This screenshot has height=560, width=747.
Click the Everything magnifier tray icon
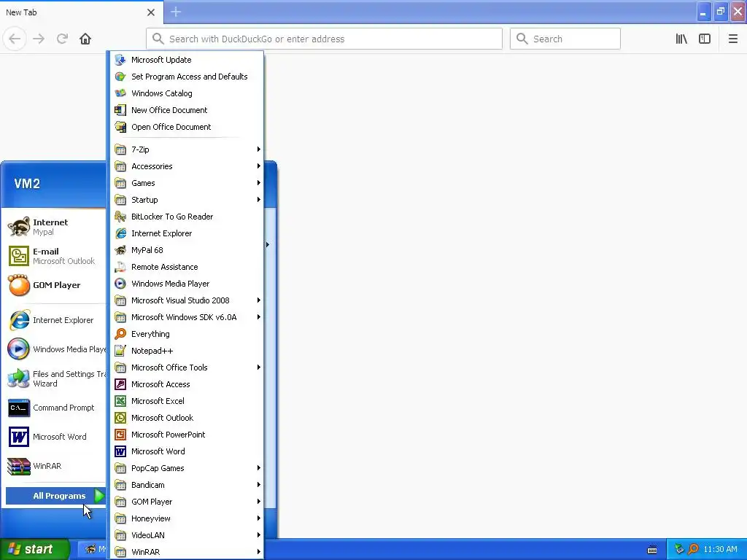click(x=694, y=549)
